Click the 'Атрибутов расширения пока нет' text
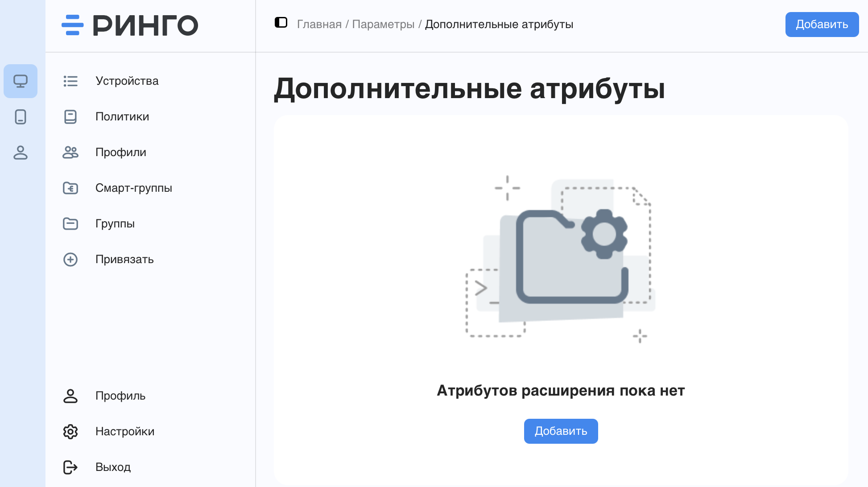 click(x=561, y=391)
